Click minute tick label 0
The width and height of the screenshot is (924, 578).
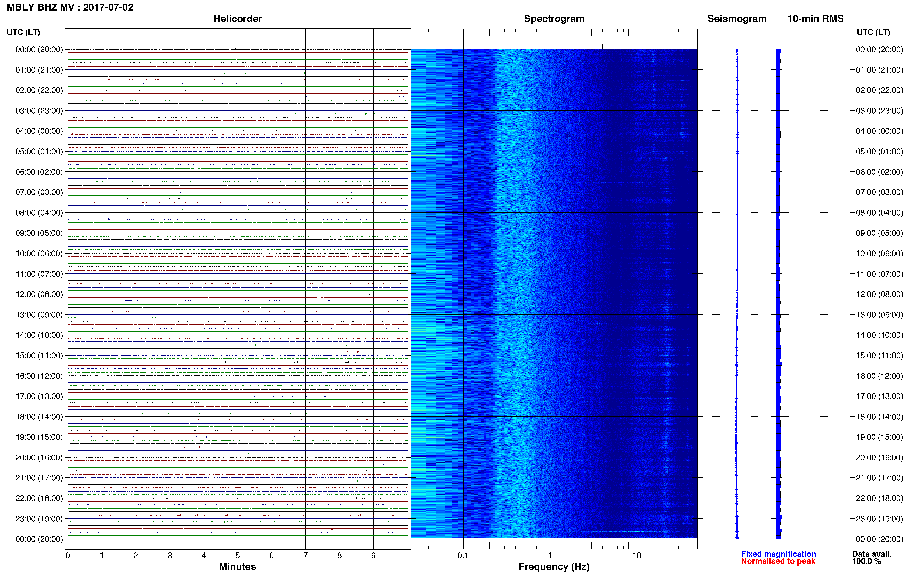(68, 555)
